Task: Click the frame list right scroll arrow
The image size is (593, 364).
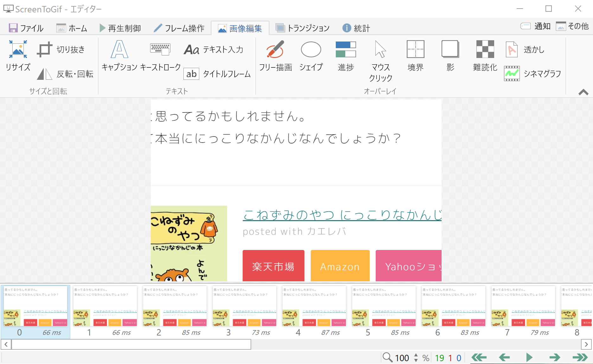Action: [586, 344]
